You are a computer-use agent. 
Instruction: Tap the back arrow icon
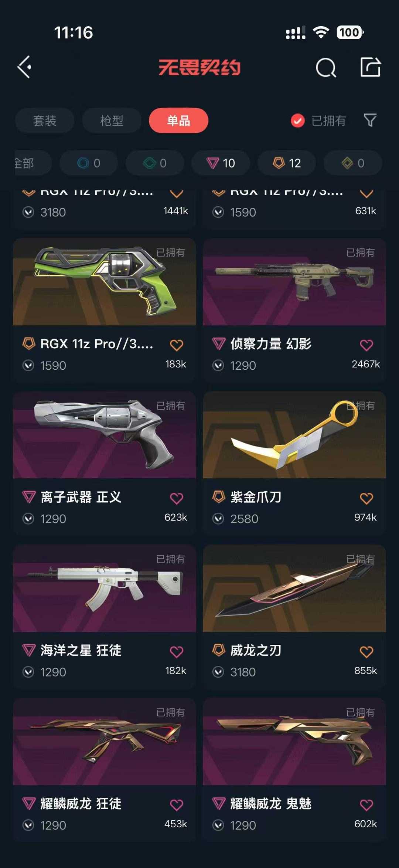(24, 67)
